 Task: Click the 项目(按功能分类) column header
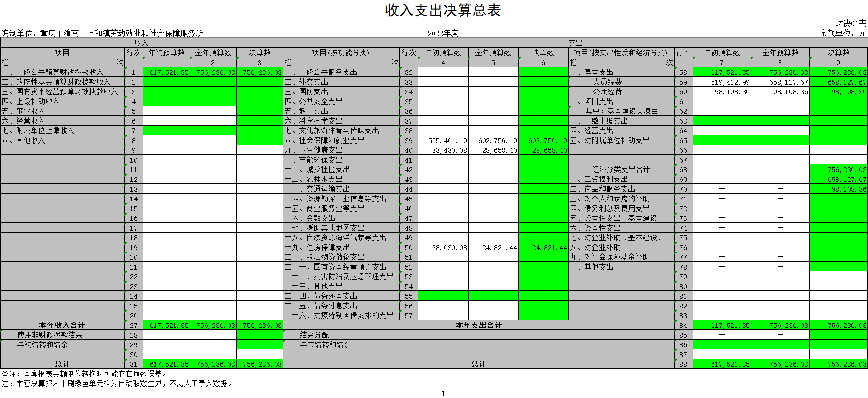pos(341,53)
